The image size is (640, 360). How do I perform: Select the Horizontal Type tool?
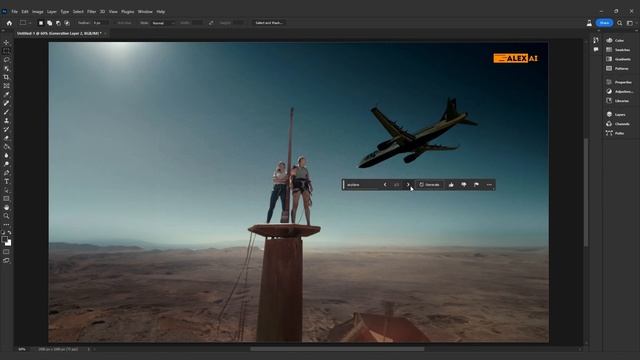[6, 181]
